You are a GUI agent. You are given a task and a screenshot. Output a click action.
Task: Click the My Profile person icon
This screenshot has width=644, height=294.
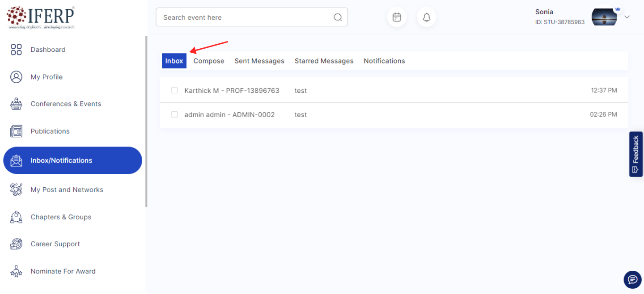(16, 77)
